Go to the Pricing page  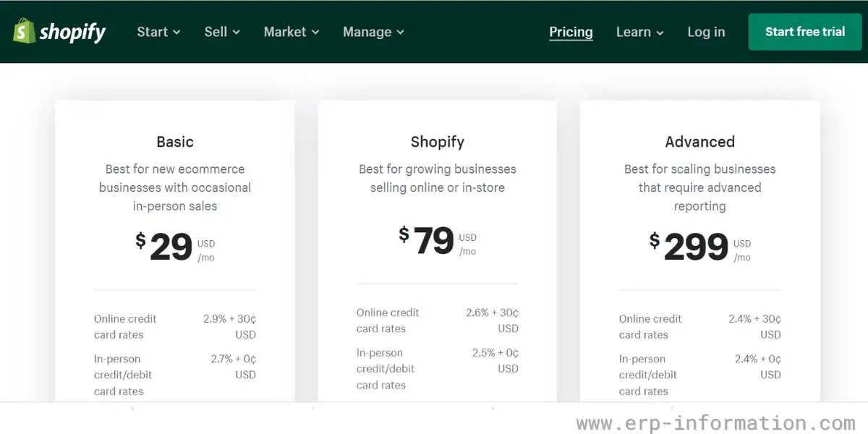571,32
